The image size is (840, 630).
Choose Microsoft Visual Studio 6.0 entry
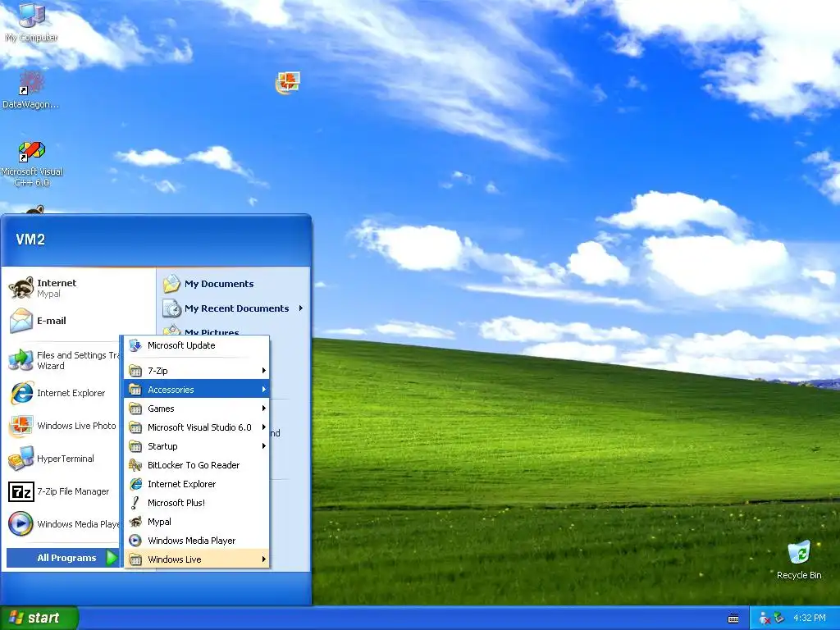(x=197, y=427)
